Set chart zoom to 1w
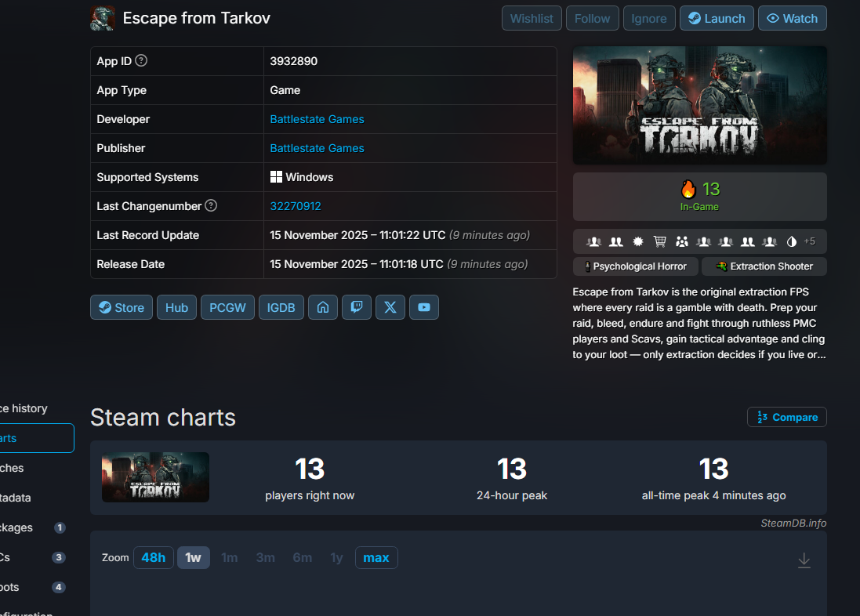The height and width of the screenshot is (616, 860). point(193,557)
